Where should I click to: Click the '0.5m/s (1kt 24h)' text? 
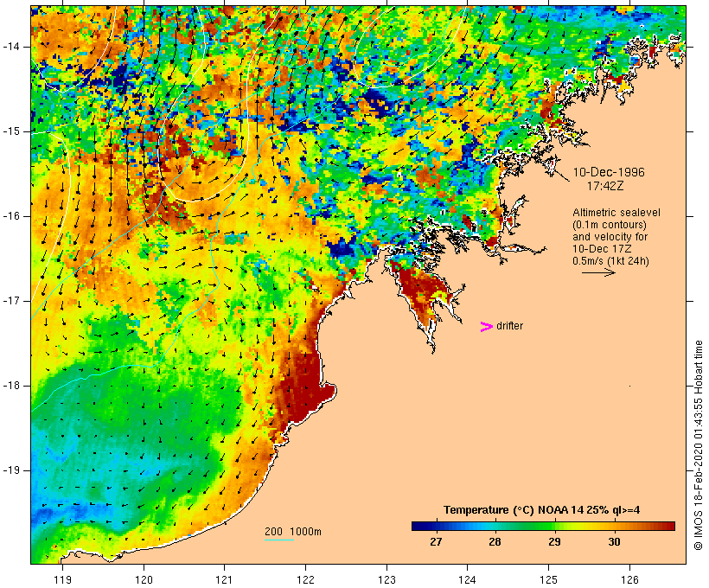610,261
